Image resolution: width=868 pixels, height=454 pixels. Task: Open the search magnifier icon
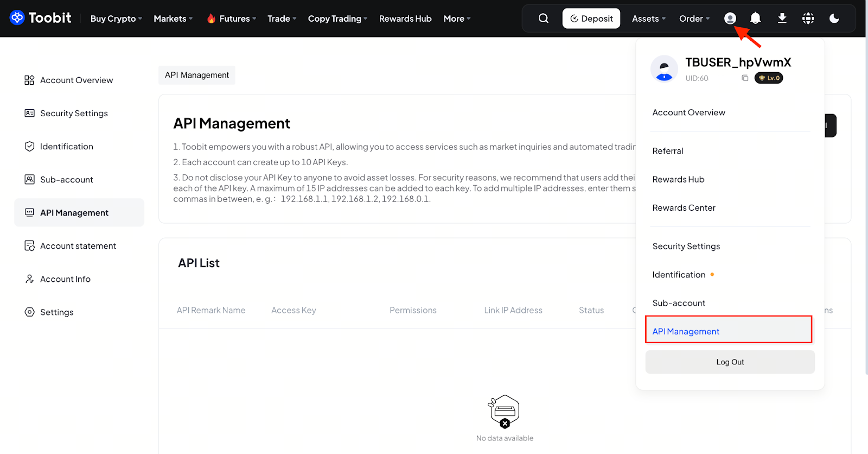tap(543, 18)
